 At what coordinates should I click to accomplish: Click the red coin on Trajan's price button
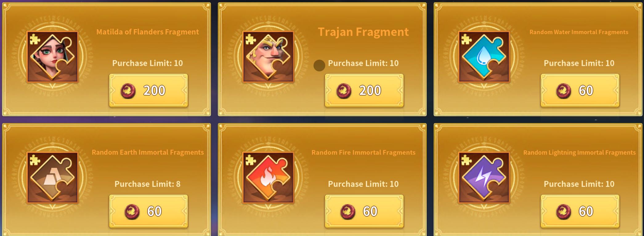tap(344, 91)
